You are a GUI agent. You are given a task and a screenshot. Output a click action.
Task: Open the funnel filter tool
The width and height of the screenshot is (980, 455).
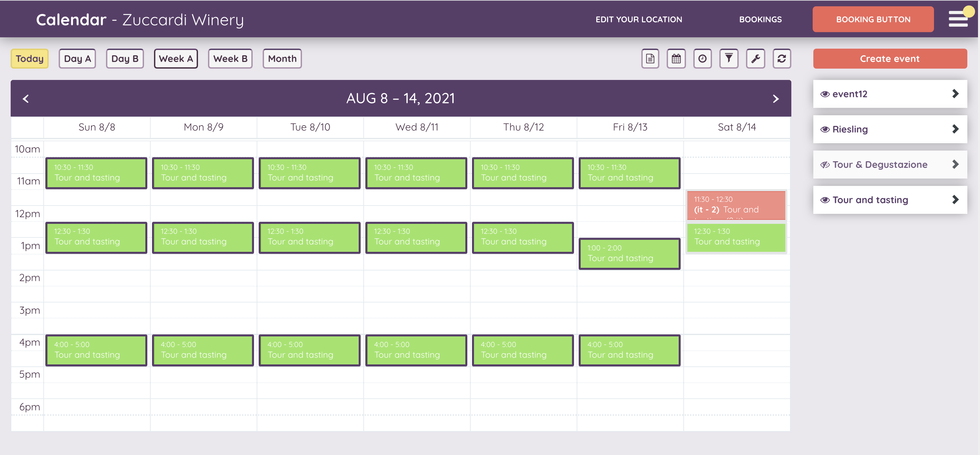[x=729, y=59]
